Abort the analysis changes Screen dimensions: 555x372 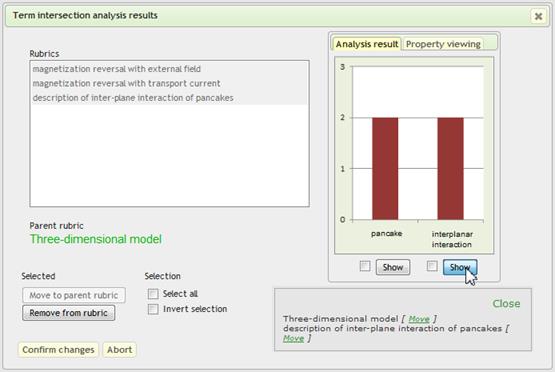[120, 350]
